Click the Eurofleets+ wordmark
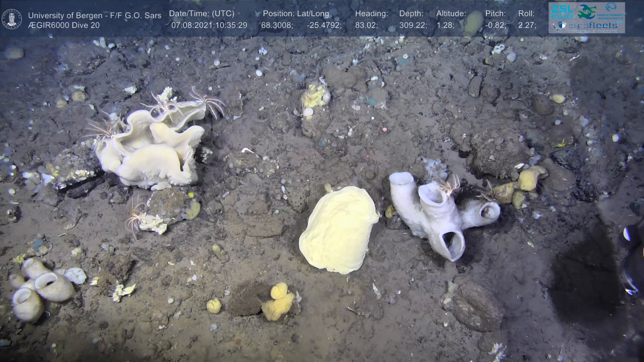This screenshot has width=644, height=362. (593, 25)
